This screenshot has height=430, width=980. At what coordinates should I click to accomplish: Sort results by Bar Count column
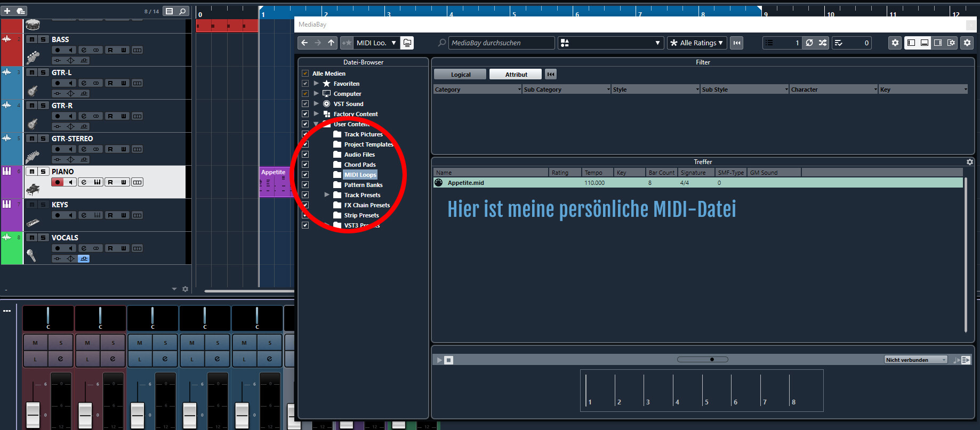pyautogui.click(x=662, y=173)
